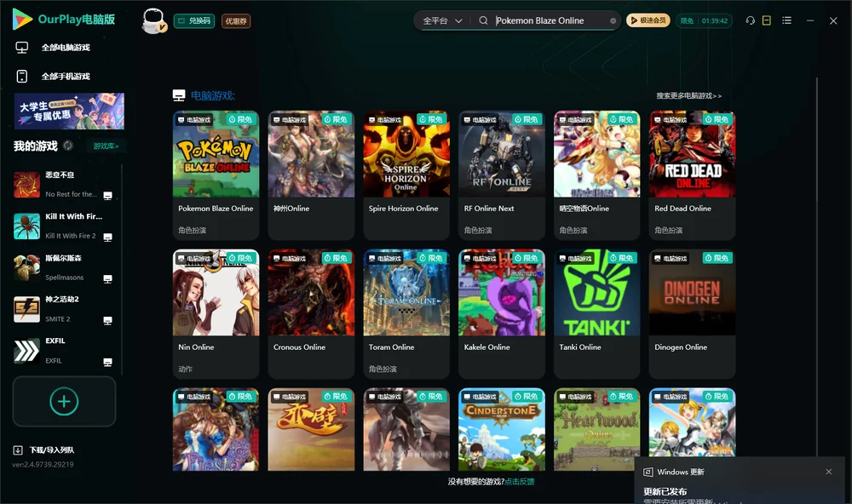Open the SMITE 2 game entry
This screenshot has width=852, height=504.
point(63,309)
